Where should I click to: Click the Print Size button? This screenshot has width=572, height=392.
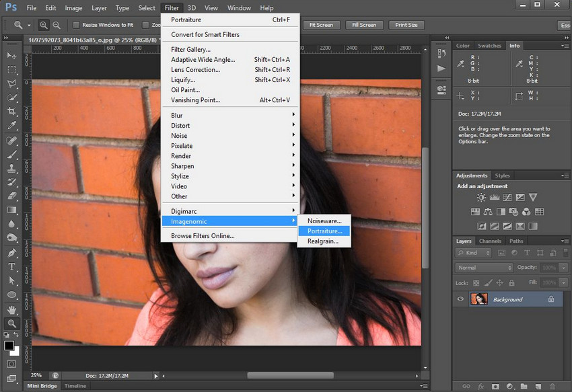[406, 25]
